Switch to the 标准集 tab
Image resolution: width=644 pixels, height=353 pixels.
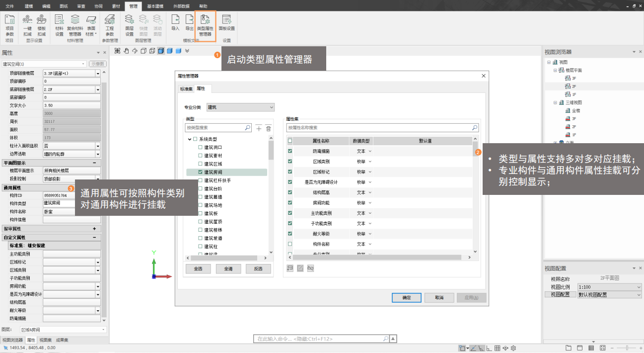186,89
